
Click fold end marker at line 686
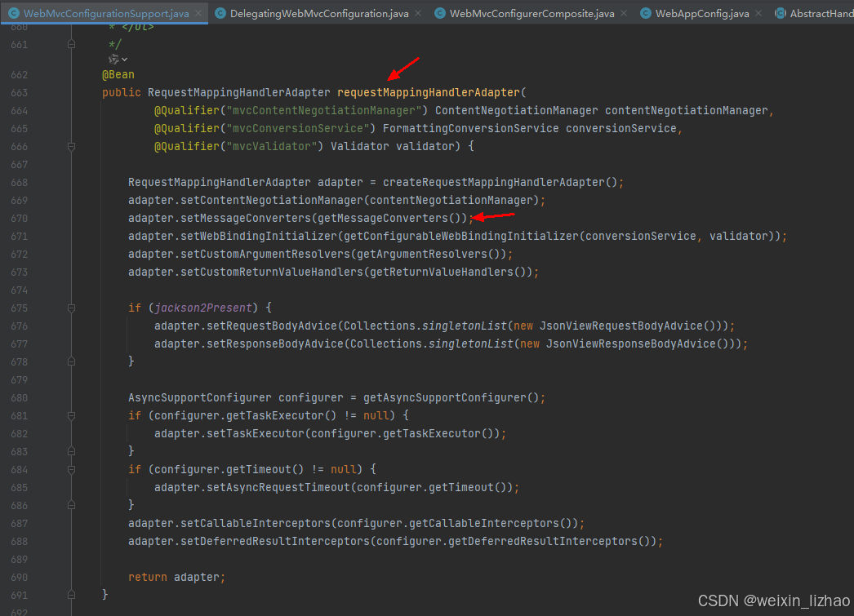coord(71,506)
